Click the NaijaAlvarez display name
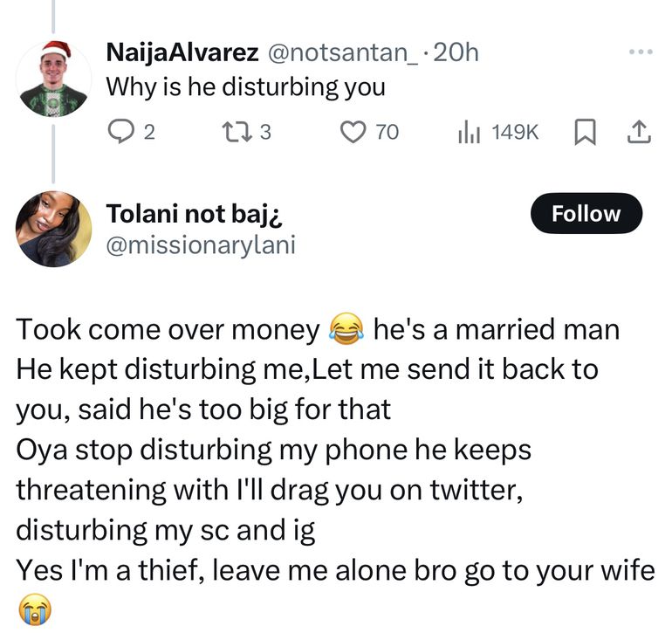 (182, 52)
